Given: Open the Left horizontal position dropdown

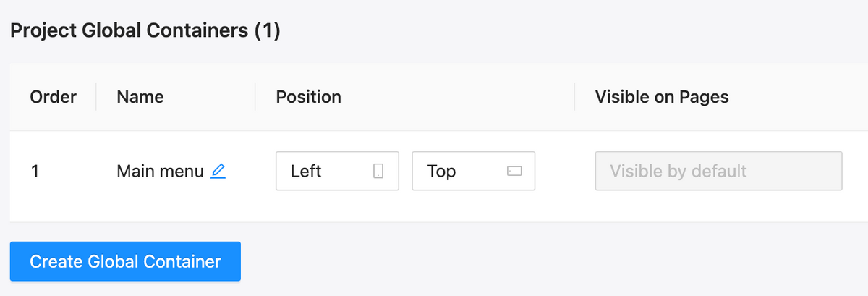Looking at the screenshot, I should [x=337, y=172].
